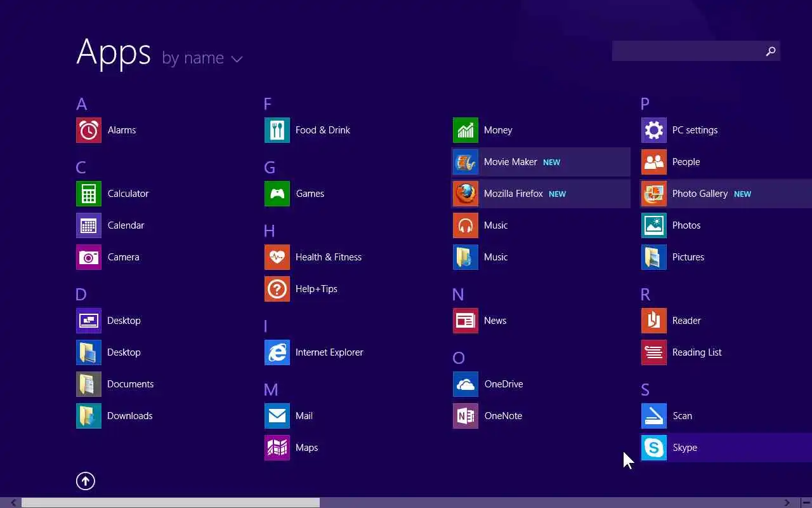Open the Music app with headphones icon
812x508 pixels.
pos(466,225)
